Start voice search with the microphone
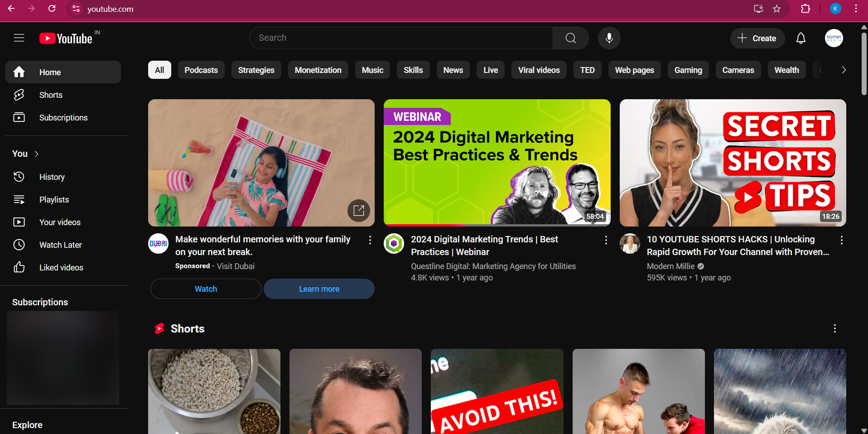 tap(609, 38)
